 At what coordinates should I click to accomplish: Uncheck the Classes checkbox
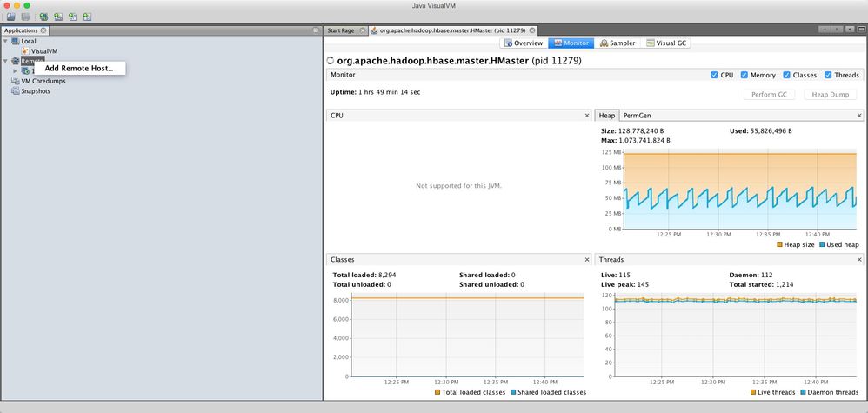tap(786, 75)
